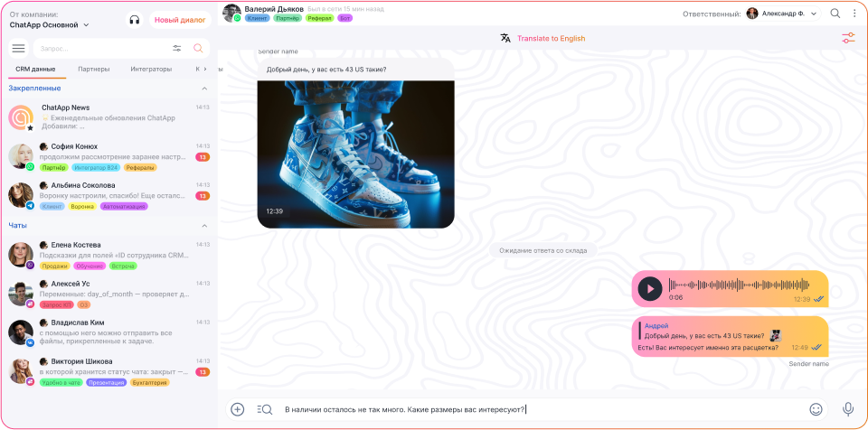Open chat settings sliders icon
Viewport: 868px width, 430px height.
coord(847,38)
